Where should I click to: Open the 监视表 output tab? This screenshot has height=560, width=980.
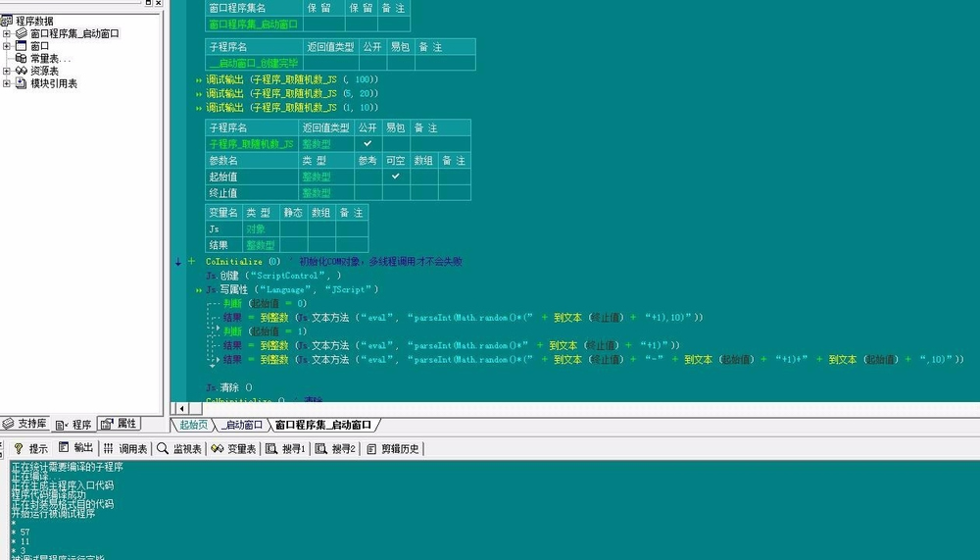(x=180, y=448)
